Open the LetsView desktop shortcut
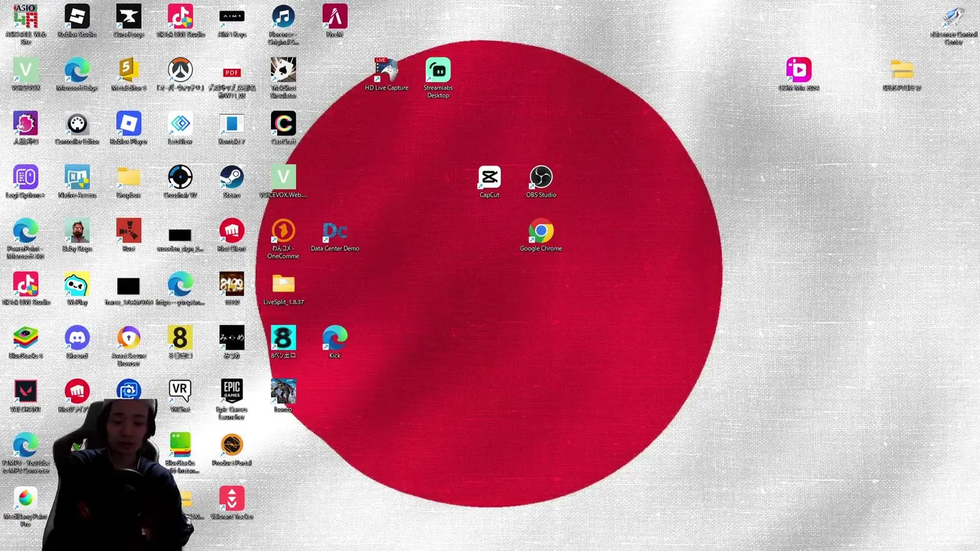980x551 pixels. point(180,124)
